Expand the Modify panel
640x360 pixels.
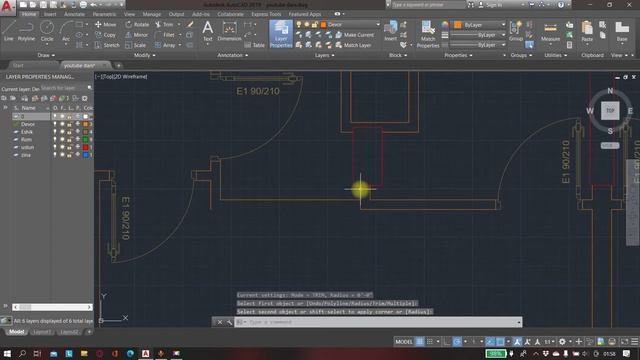point(144,55)
